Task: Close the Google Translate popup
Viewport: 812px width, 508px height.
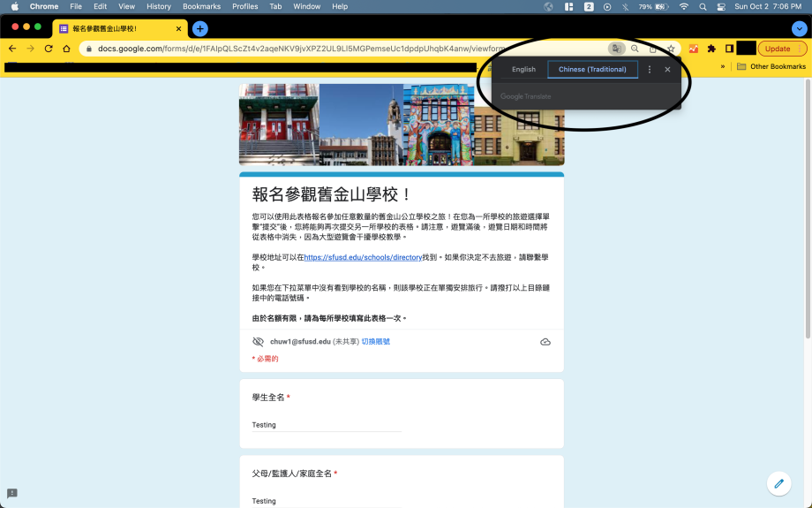Action: (x=667, y=70)
